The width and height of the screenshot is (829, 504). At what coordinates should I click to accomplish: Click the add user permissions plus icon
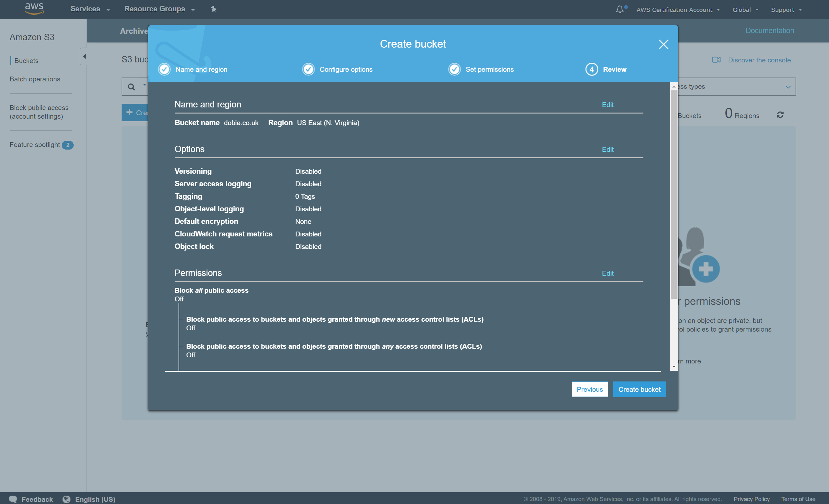coord(706,269)
